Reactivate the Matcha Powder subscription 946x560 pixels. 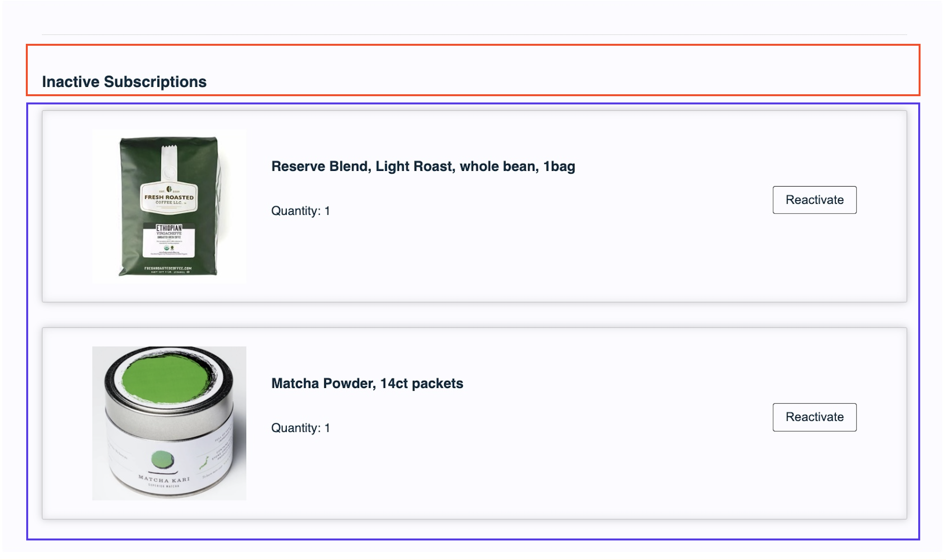pos(814,417)
